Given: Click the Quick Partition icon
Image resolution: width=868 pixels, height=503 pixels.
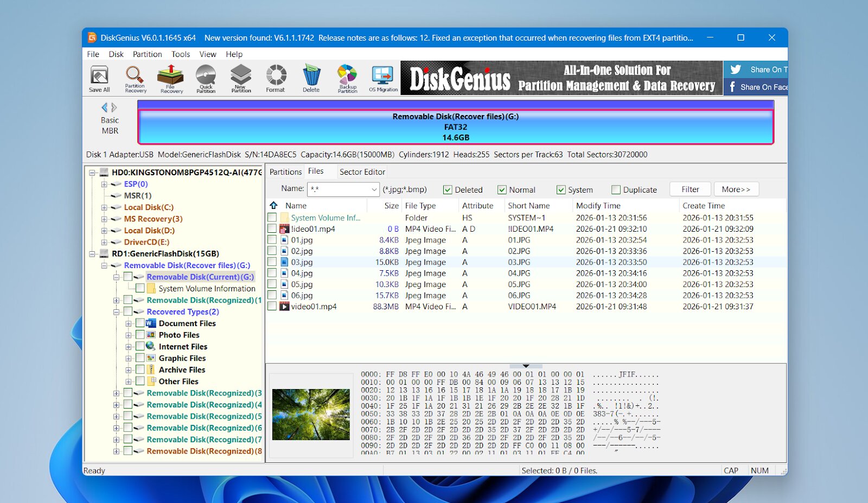Looking at the screenshot, I should pos(205,78).
